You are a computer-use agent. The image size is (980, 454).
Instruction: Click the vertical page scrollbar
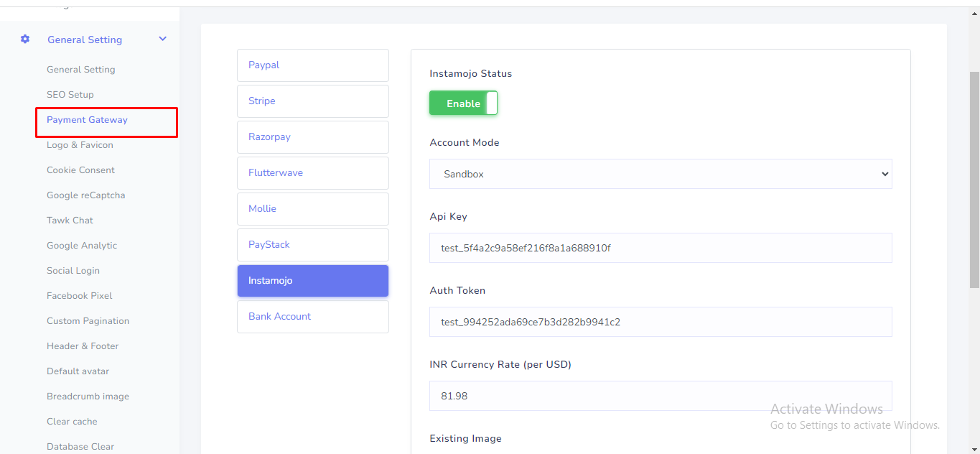pyautogui.click(x=974, y=180)
